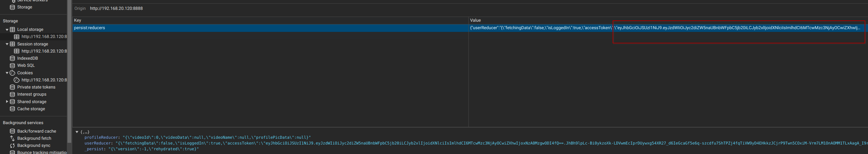Click the sidebar vertical scrollbar
Viewport: 868px width, 154px height.
coord(69,68)
